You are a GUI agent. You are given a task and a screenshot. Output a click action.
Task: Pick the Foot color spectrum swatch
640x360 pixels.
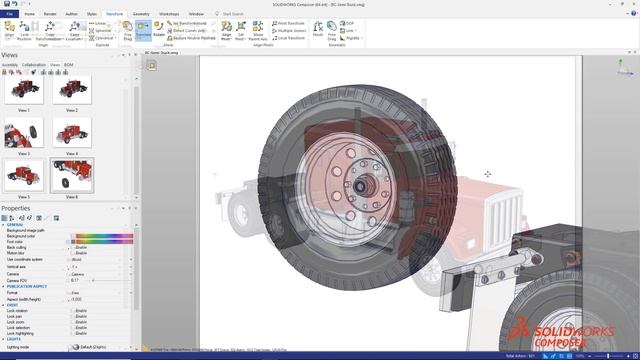[x=104, y=242]
